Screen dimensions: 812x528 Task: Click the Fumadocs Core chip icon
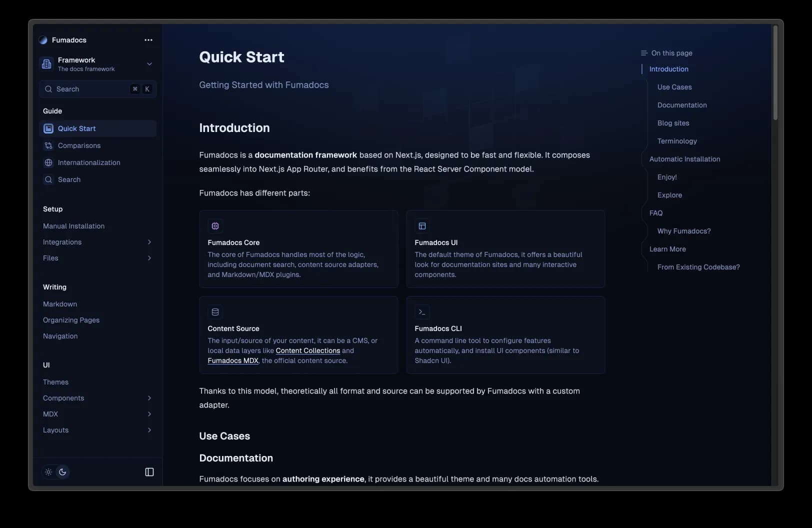pos(215,226)
